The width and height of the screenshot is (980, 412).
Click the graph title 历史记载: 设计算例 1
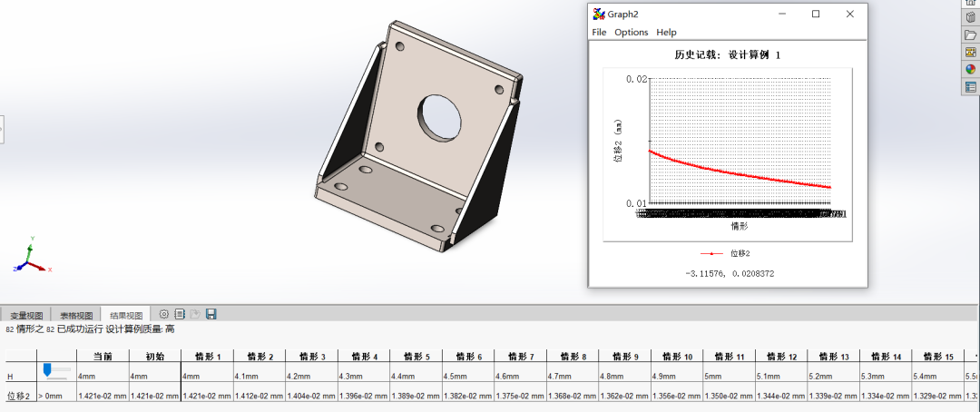pos(728,55)
